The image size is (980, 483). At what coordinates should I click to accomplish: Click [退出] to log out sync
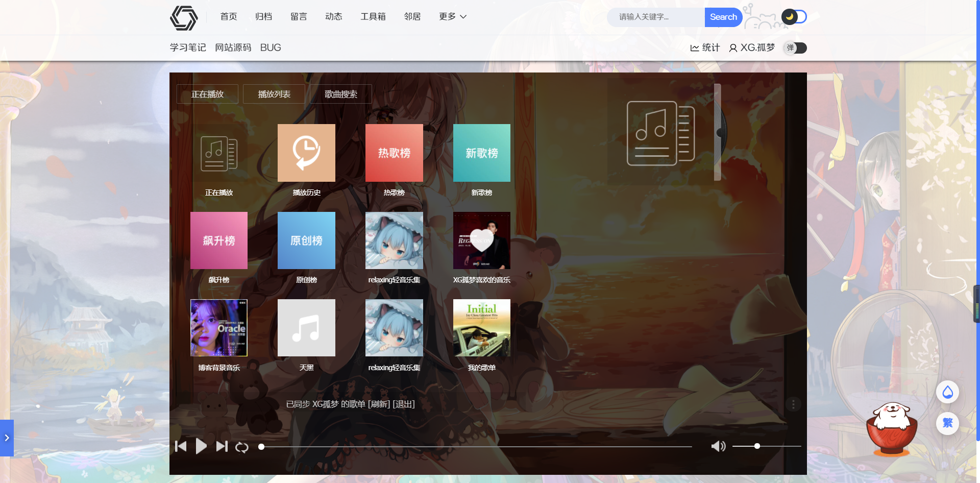(403, 404)
